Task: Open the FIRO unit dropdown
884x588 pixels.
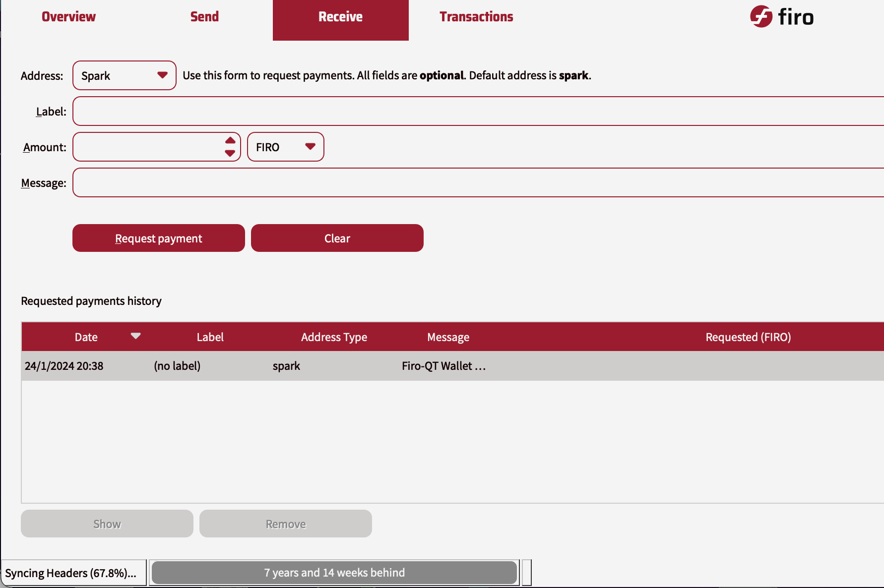Action: [286, 147]
